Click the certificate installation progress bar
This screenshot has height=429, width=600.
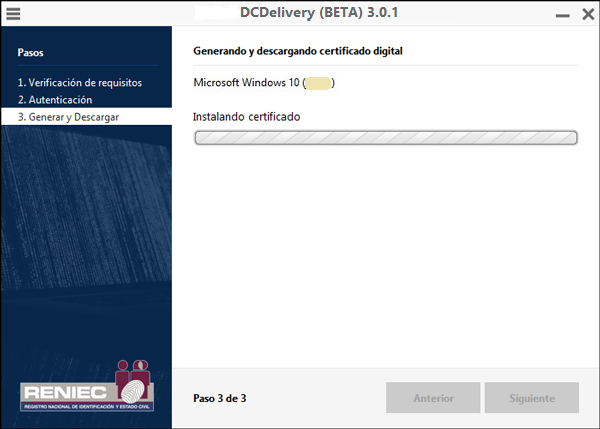pos(385,138)
